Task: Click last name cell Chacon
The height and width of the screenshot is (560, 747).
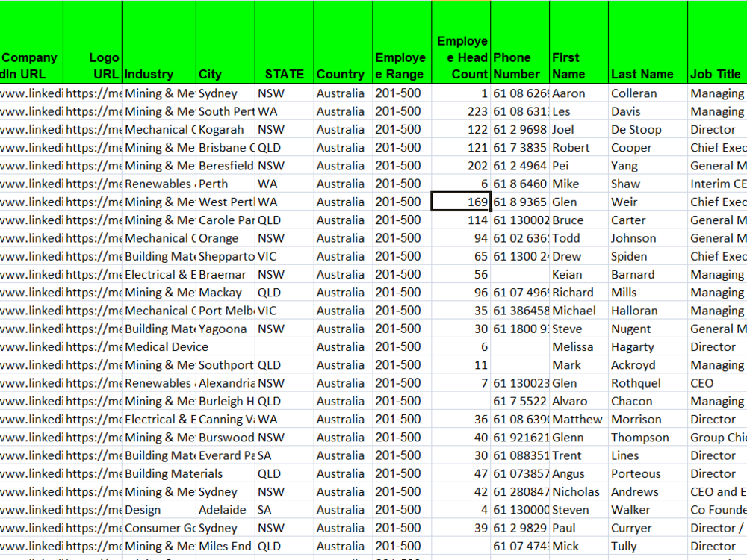Action: coord(648,401)
